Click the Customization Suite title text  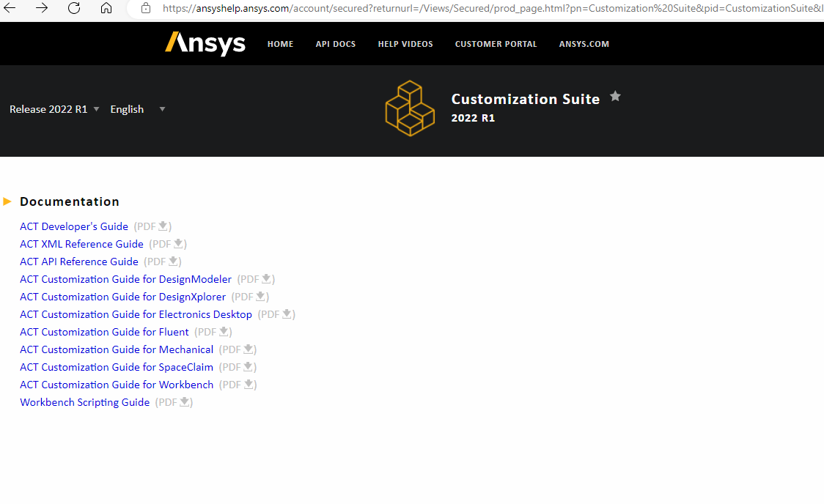(x=526, y=99)
